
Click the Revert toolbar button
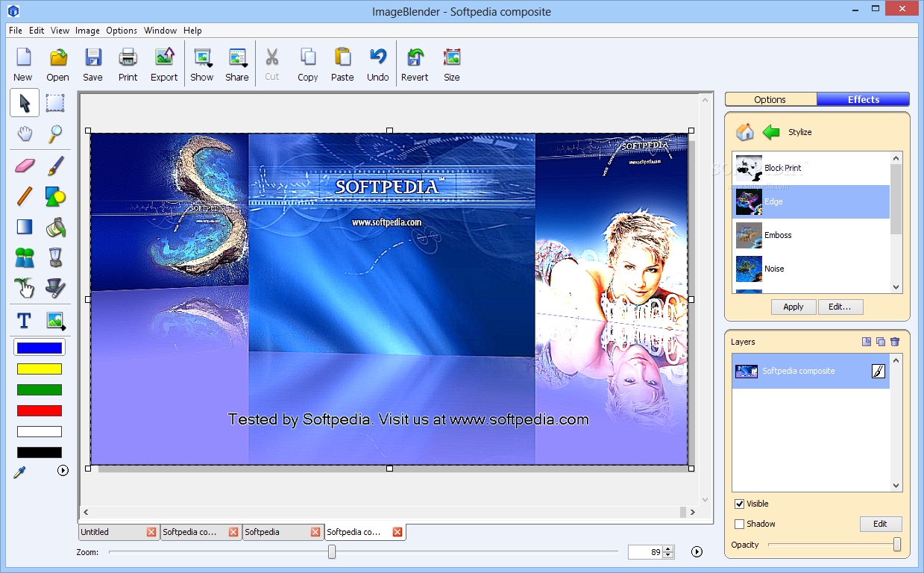[x=415, y=65]
